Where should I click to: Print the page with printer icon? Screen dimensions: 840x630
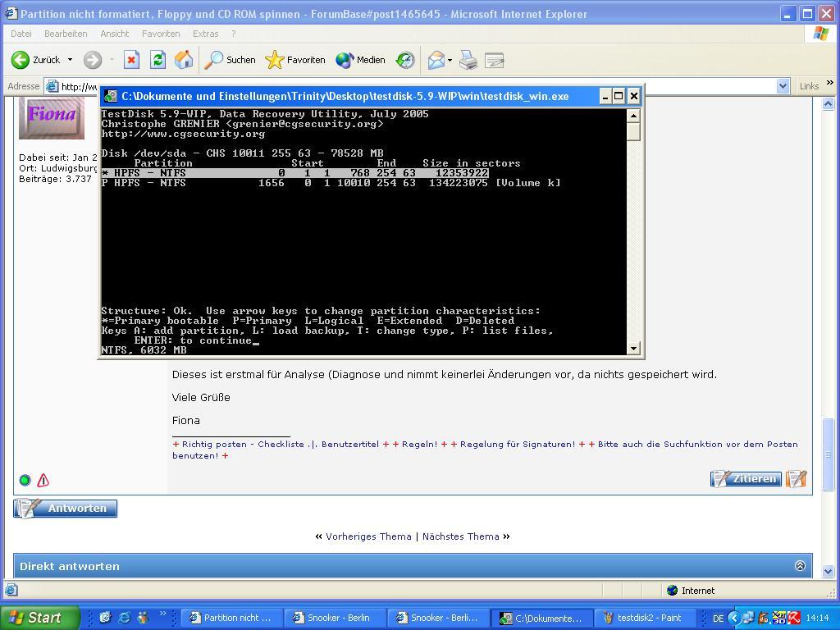[x=468, y=60]
